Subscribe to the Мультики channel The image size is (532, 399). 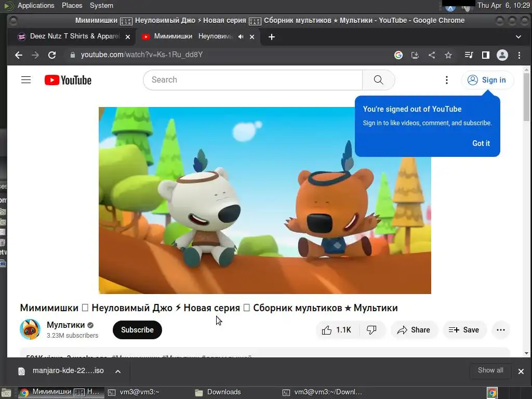(137, 330)
